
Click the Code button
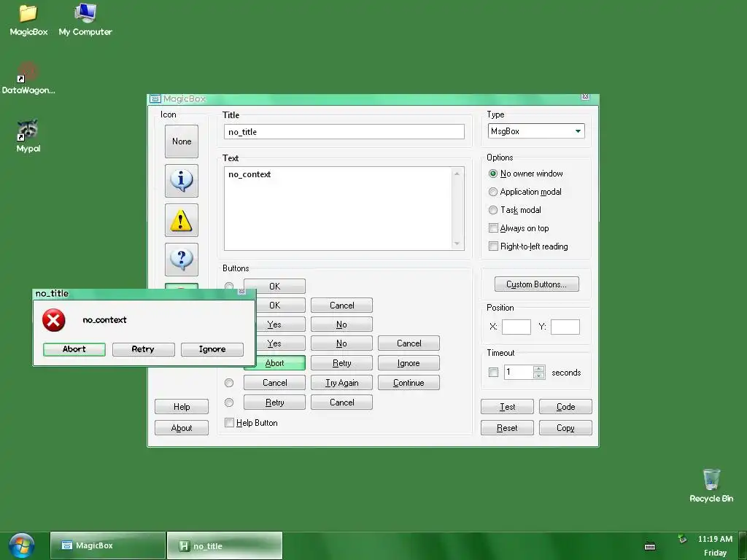(x=565, y=407)
